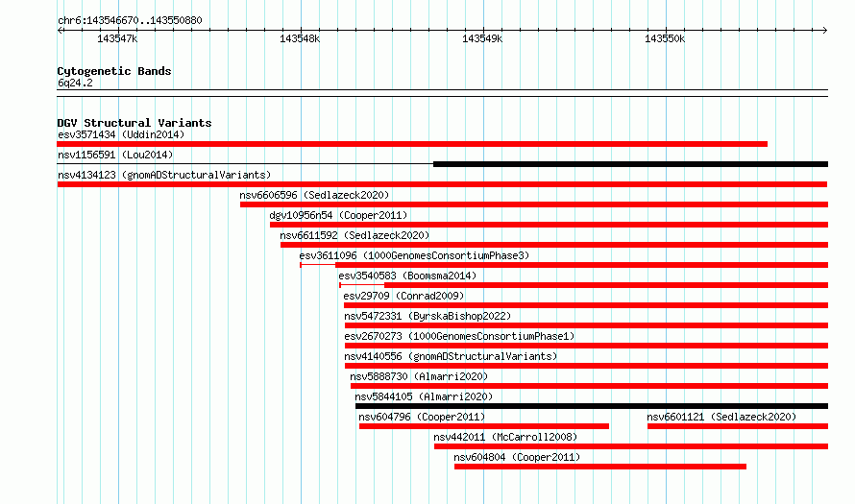Select the red bar under nsv604796
The width and height of the screenshot is (855, 504).
(484, 426)
